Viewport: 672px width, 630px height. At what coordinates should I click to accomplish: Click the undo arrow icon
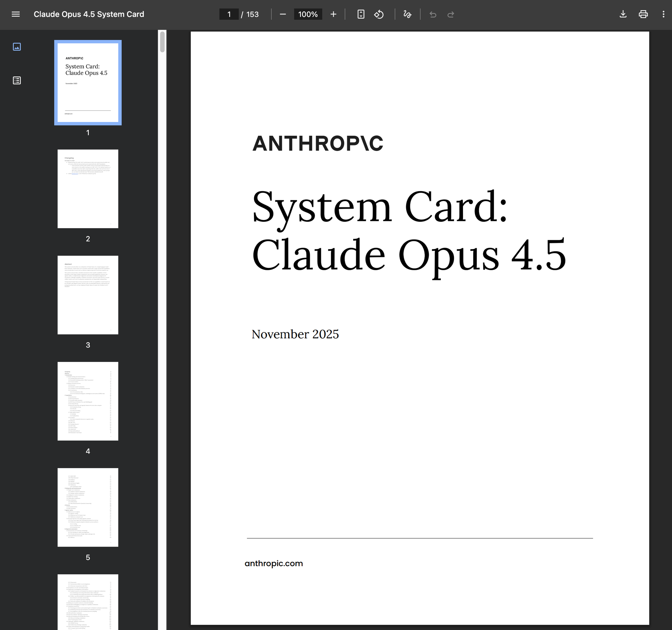coord(433,14)
